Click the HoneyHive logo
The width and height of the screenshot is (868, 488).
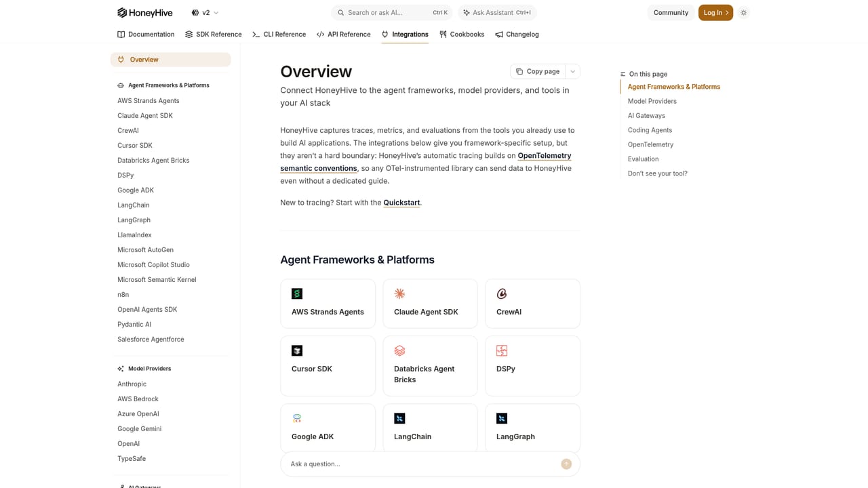point(145,12)
